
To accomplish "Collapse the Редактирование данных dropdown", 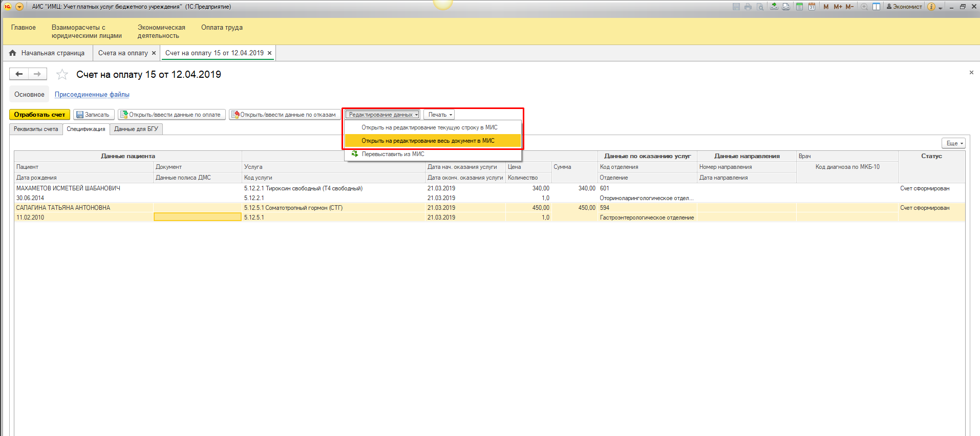I will [382, 115].
